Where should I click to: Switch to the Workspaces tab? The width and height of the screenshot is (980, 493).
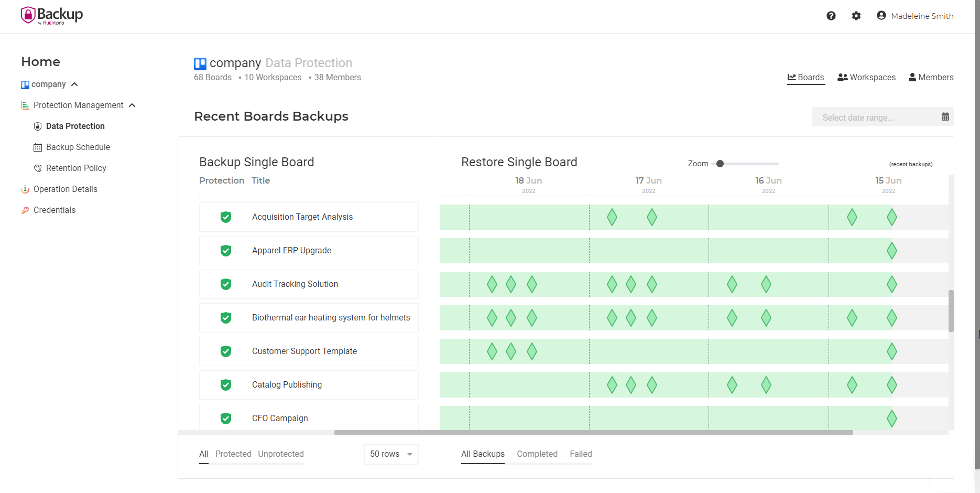pyautogui.click(x=867, y=78)
